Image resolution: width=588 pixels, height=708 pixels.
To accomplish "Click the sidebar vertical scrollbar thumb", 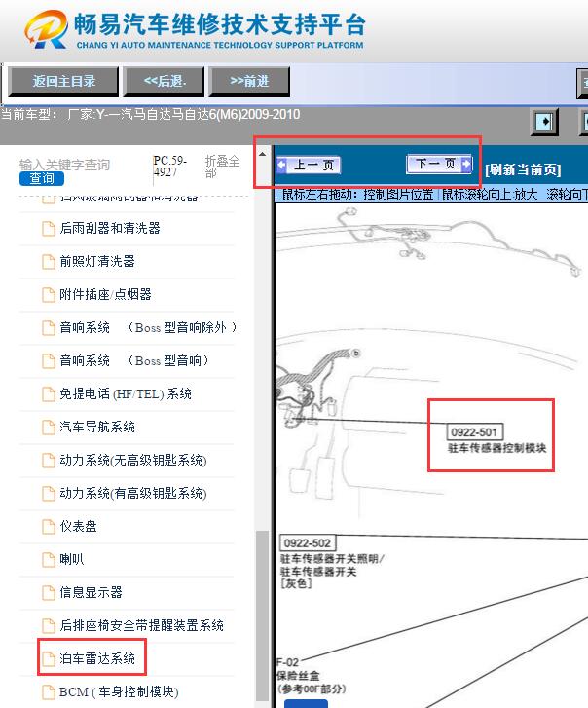I will pos(262,615).
